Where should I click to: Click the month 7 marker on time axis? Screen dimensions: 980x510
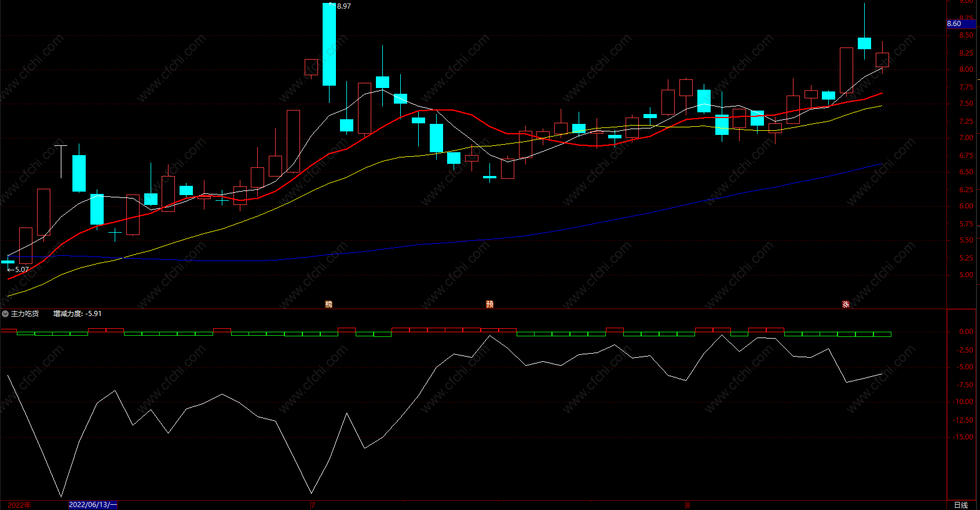tap(313, 505)
